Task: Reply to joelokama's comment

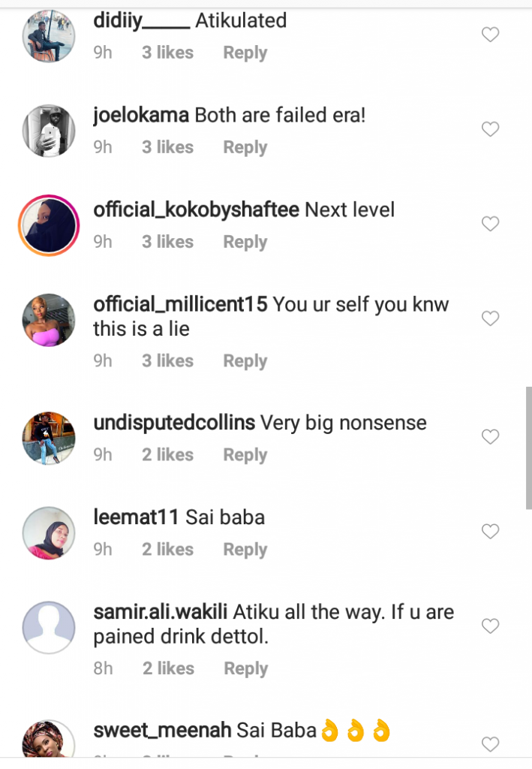Action: (245, 147)
